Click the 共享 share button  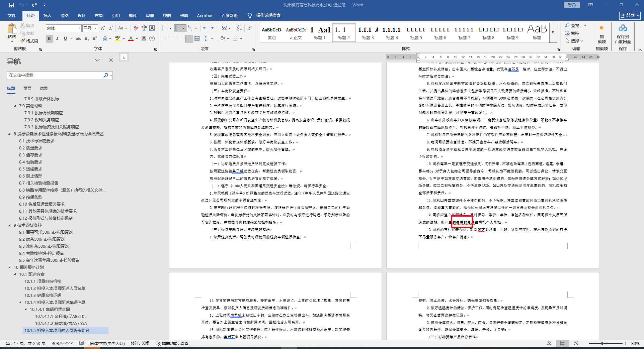pos(630,15)
